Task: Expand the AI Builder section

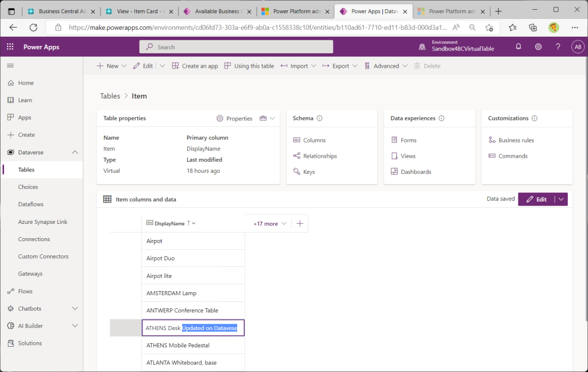Action: pyautogui.click(x=75, y=326)
